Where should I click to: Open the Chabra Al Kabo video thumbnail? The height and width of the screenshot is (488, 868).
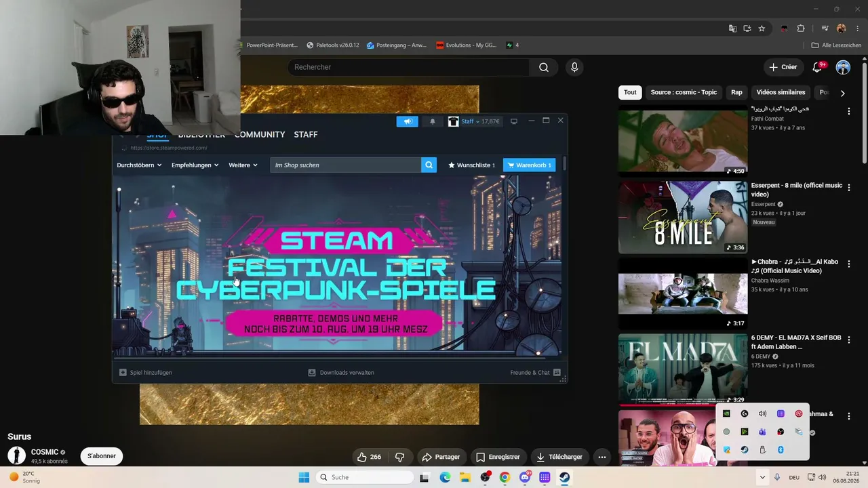click(x=683, y=293)
